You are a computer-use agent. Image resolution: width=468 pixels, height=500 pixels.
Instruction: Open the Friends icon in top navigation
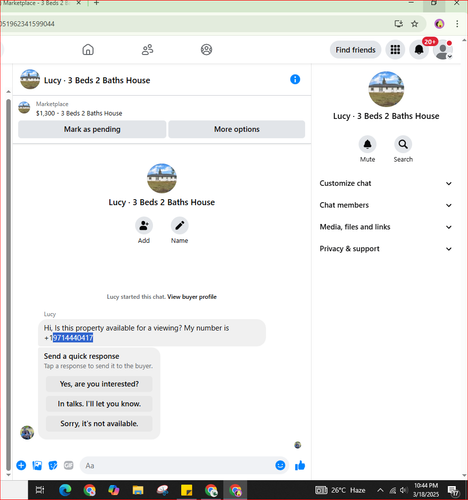(147, 50)
